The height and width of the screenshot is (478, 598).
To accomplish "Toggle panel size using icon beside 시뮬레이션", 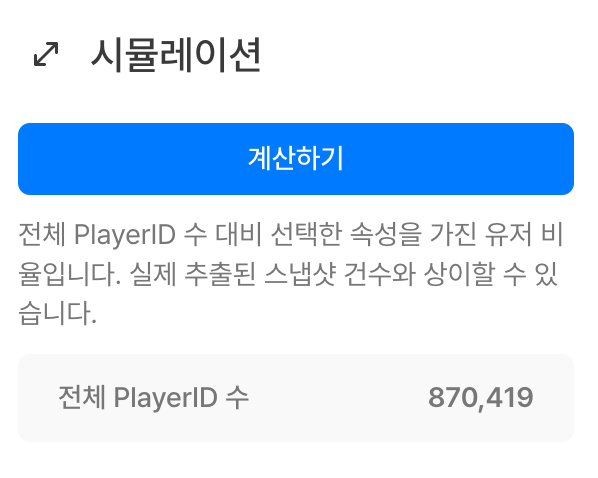I will pyautogui.click(x=46, y=54).
